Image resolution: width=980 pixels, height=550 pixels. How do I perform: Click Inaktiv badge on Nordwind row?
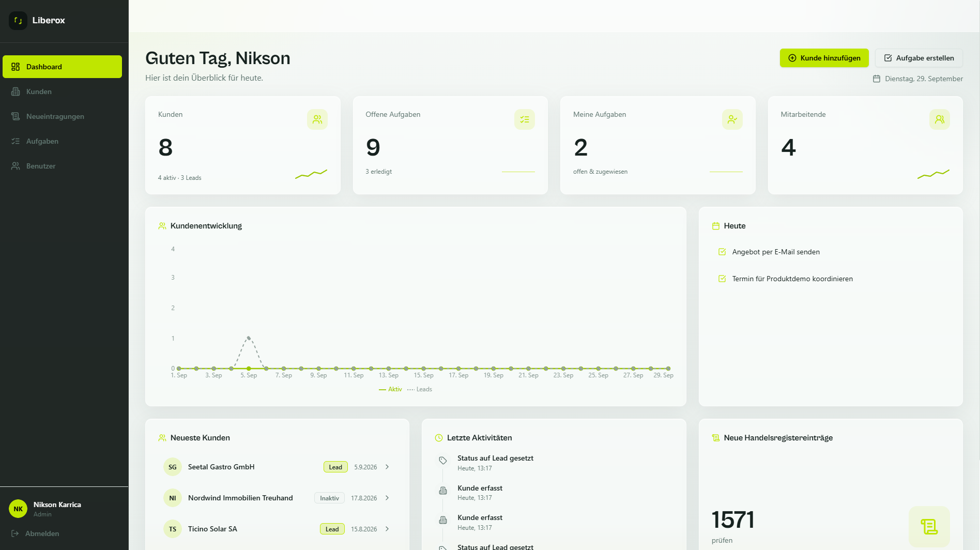(x=329, y=498)
